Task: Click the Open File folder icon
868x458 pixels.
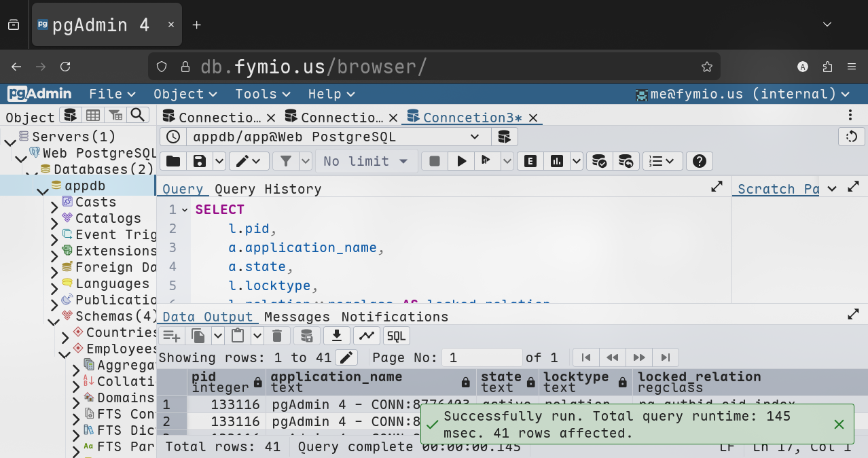Action: click(173, 161)
